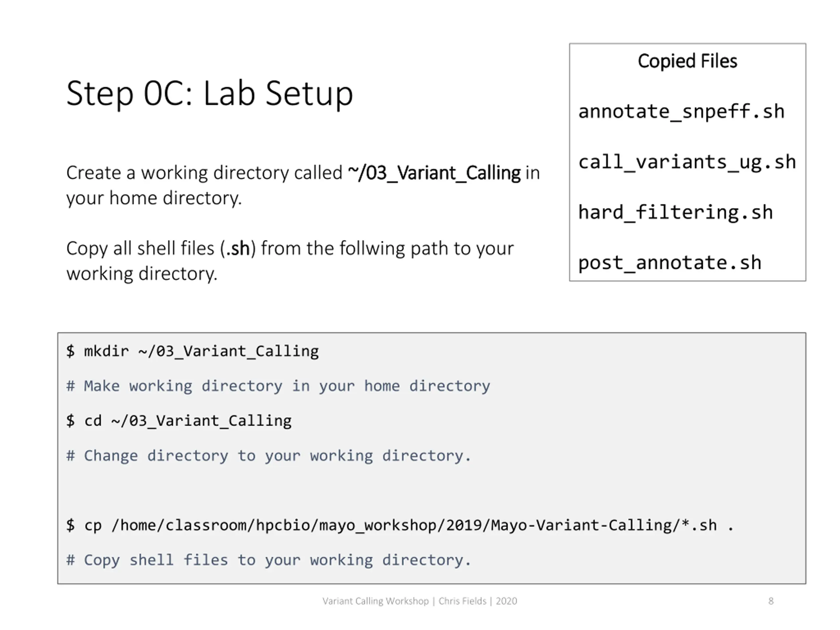
Task: Click the 'Create a working directory' paragraph
Action: [x=303, y=186]
